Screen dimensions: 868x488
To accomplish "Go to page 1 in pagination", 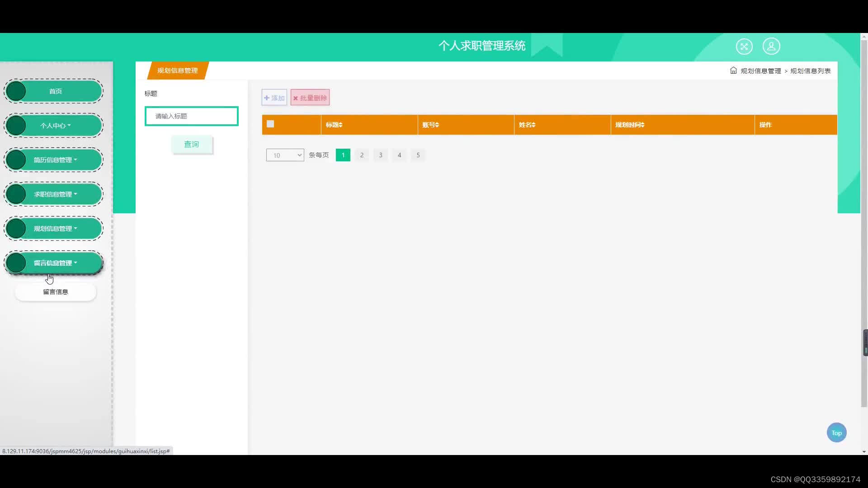I will tap(343, 155).
